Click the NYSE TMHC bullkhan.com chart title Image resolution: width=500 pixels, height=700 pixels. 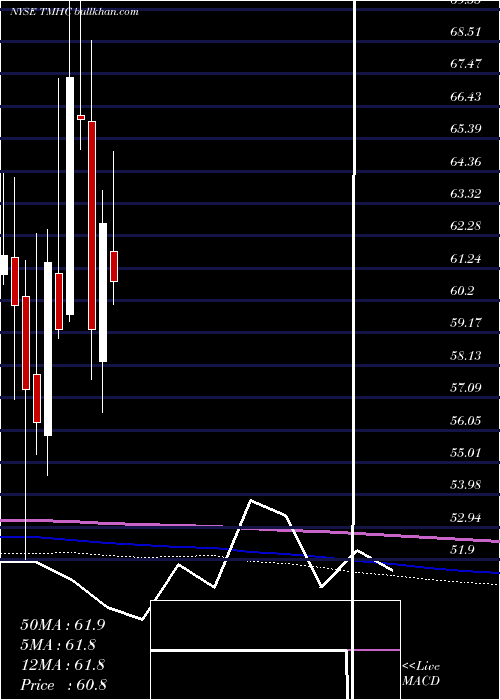74,12
